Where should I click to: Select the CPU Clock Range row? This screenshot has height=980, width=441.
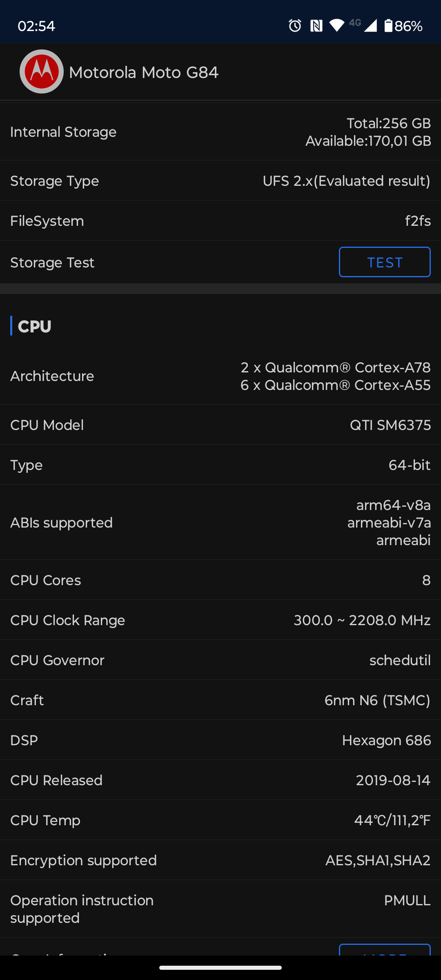[x=220, y=620]
